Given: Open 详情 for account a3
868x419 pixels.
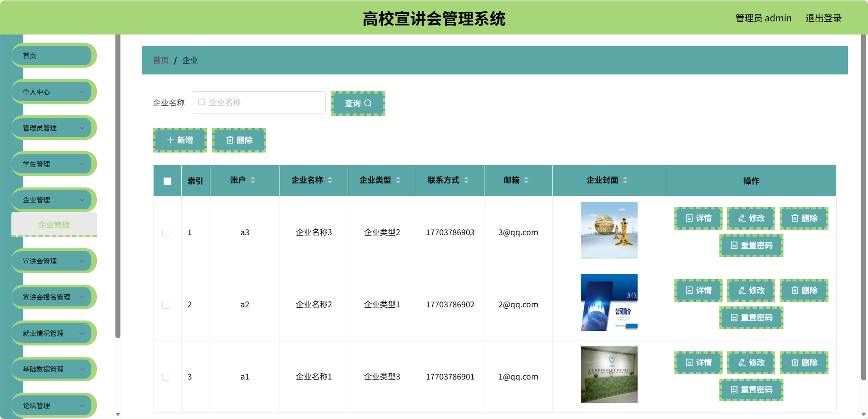Looking at the screenshot, I should pyautogui.click(x=698, y=218).
